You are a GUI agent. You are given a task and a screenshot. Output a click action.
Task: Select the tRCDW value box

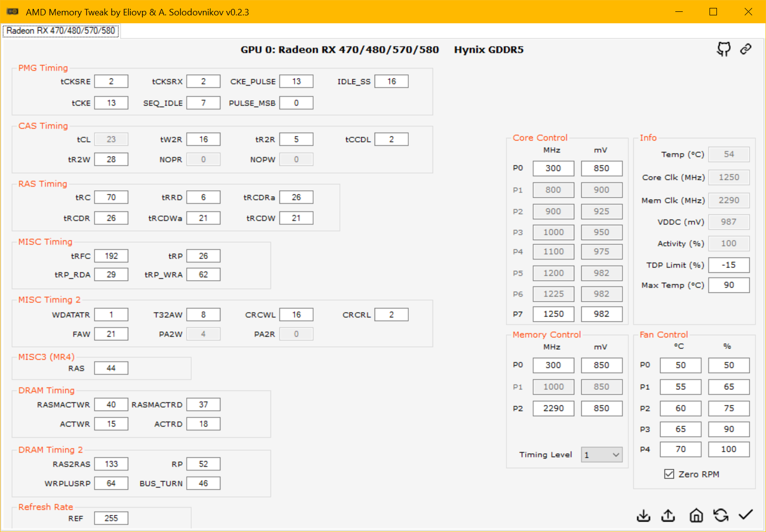(296, 218)
